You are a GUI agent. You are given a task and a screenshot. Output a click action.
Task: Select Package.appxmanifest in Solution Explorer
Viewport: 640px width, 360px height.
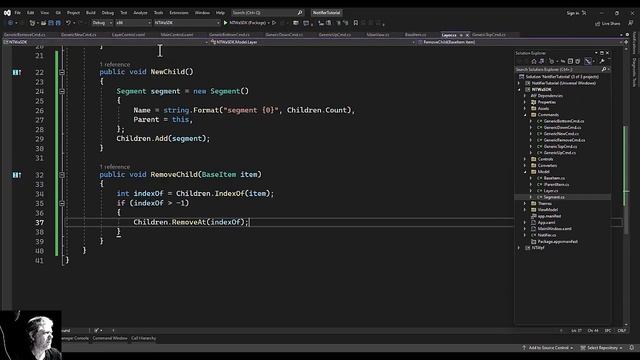[x=558, y=242]
